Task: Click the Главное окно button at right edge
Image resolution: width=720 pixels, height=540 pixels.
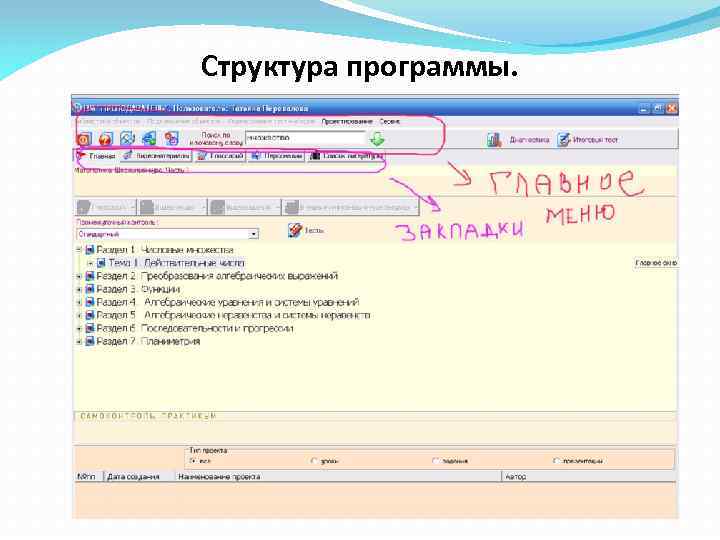Action: pyautogui.click(x=656, y=263)
